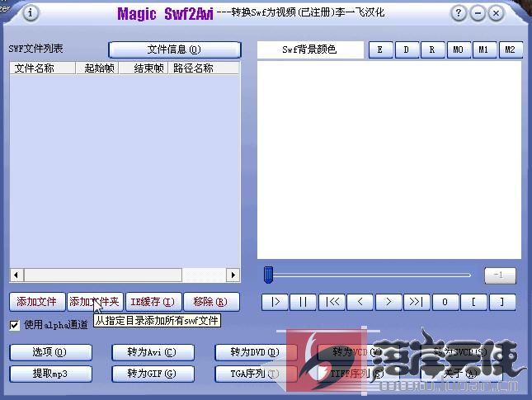Click the play button in playback controls
Viewport: 532px width, 400px height.
[x=275, y=302]
